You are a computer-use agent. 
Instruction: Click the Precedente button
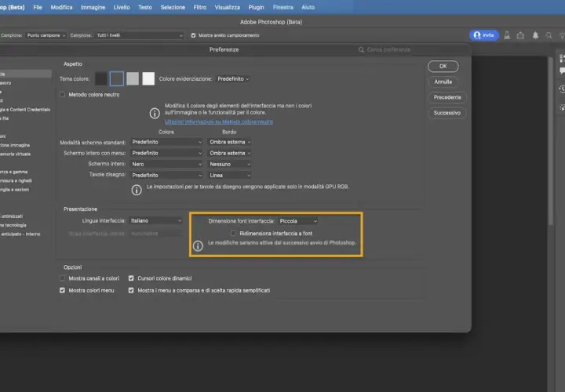pyautogui.click(x=447, y=97)
